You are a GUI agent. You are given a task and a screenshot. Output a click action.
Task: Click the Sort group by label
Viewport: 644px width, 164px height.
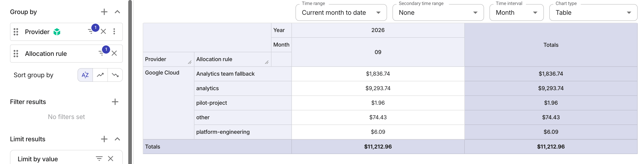click(34, 75)
